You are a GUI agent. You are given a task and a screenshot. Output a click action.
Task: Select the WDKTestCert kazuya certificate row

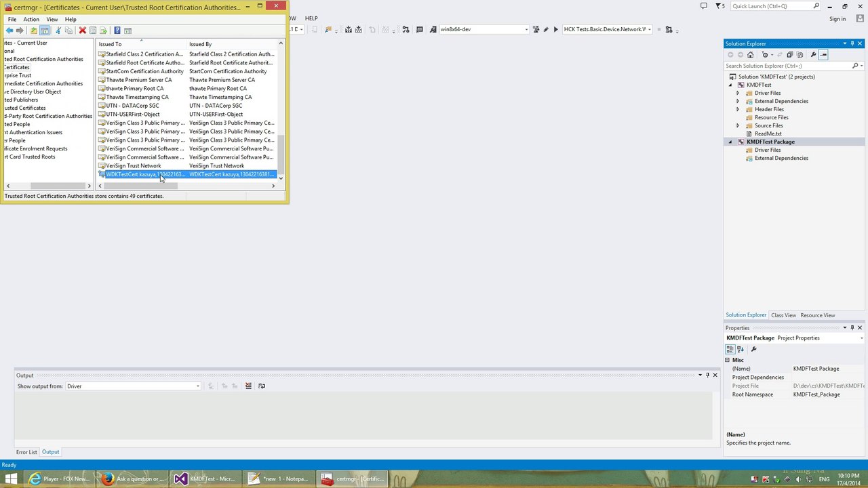pos(187,174)
